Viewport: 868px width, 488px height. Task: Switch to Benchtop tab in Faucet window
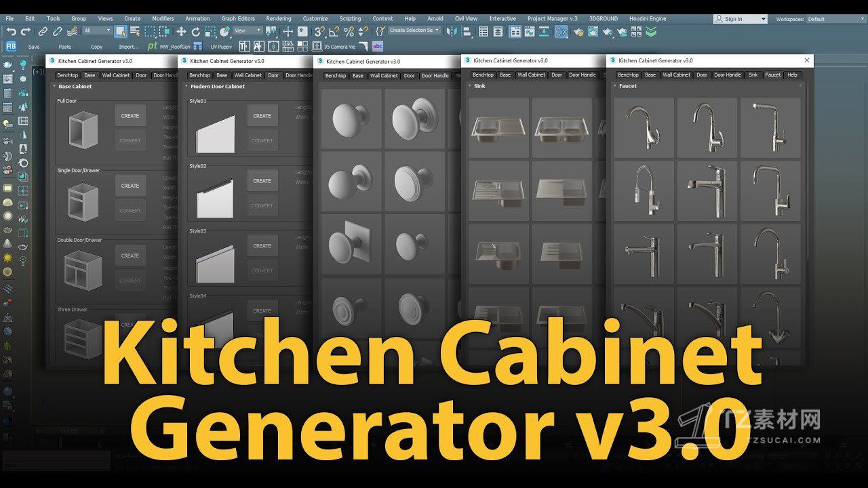(x=628, y=75)
